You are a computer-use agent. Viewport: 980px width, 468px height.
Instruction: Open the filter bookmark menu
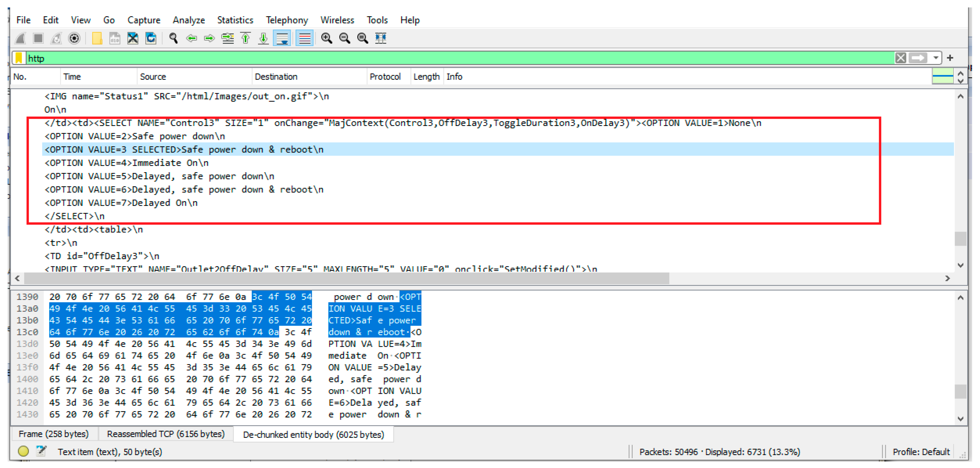[19, 58]
